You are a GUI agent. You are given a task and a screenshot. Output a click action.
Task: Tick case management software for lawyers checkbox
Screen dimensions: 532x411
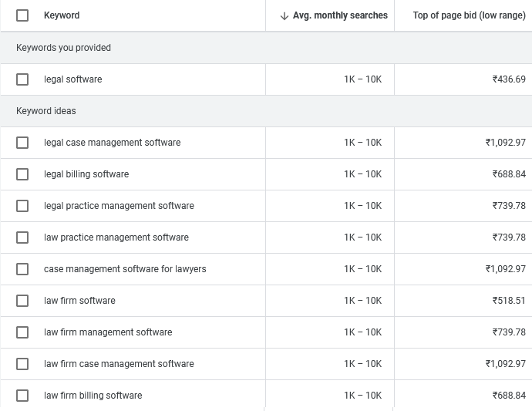[22, 269]
